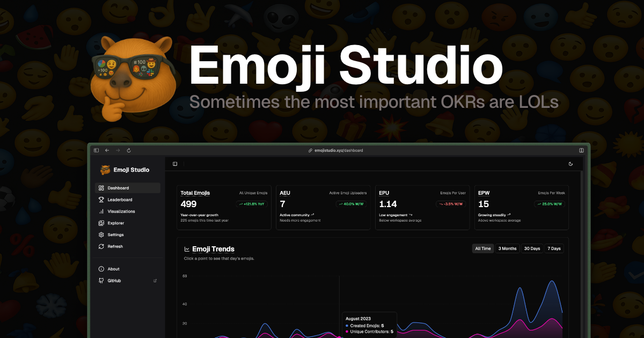644x338 pixels.
Task: Click the Emoji Trends heading
Action: point(213,249)
